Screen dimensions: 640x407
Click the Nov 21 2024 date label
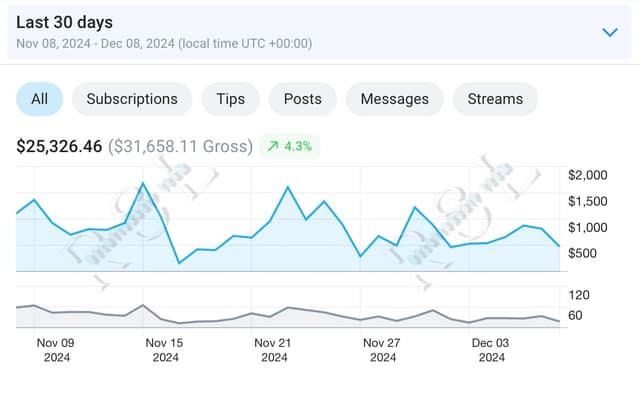click(272, 349)
